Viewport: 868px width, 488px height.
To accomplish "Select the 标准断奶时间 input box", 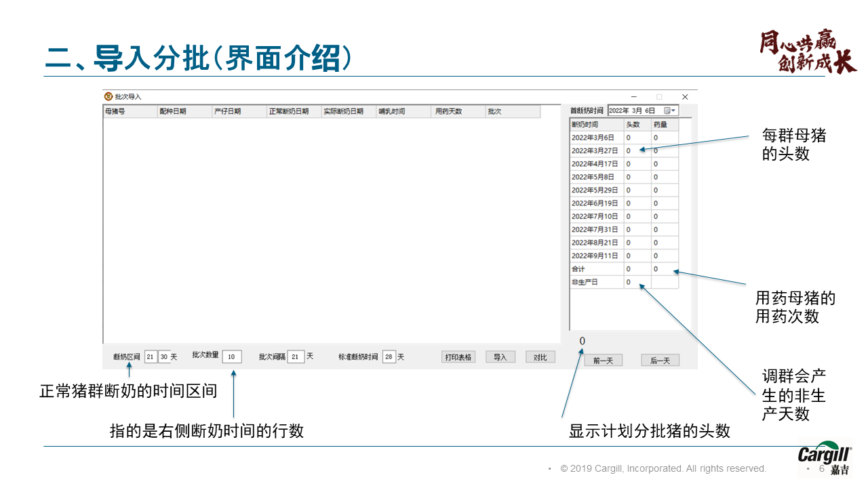I will click(x=389, y=357).
